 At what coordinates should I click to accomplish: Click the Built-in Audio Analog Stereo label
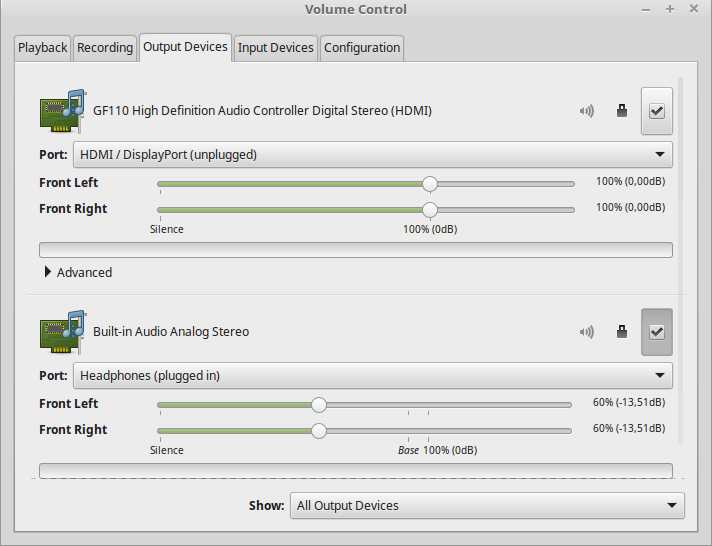pos(171,332)
